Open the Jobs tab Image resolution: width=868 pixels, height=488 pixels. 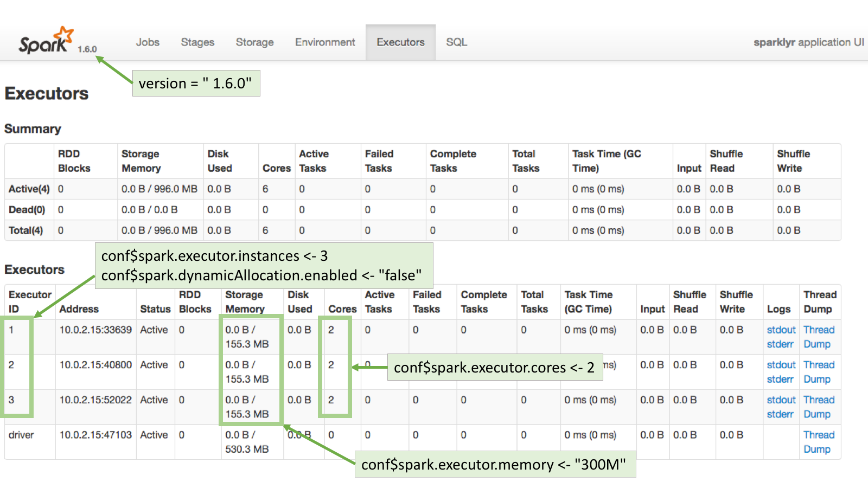148,42
